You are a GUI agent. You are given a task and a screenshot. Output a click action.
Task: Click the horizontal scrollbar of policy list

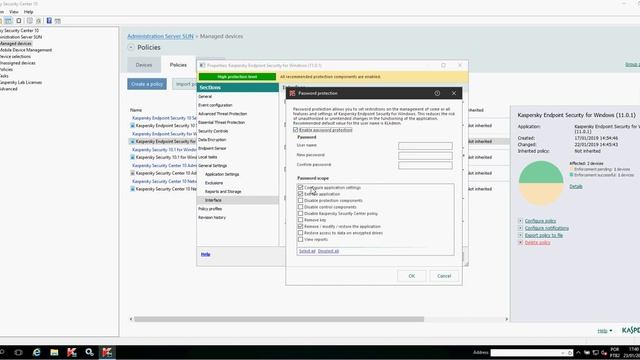point(278,319)
